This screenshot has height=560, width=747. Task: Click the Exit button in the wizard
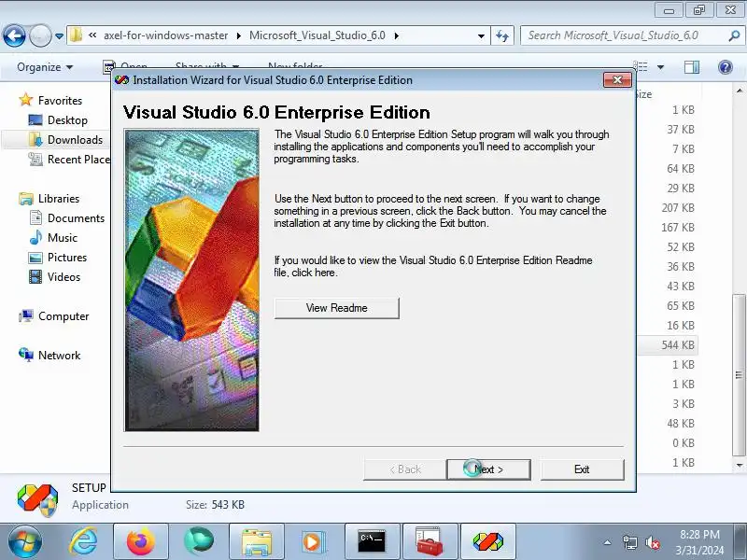(582, 469)
